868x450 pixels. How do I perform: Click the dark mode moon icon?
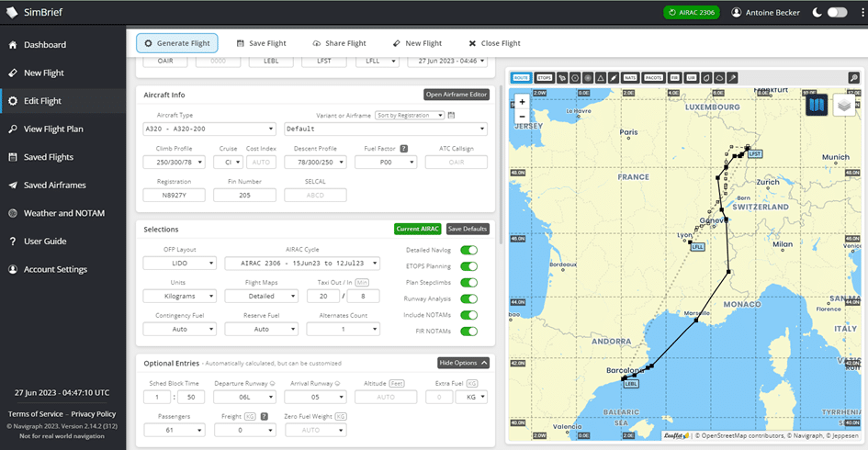(817, 12)
